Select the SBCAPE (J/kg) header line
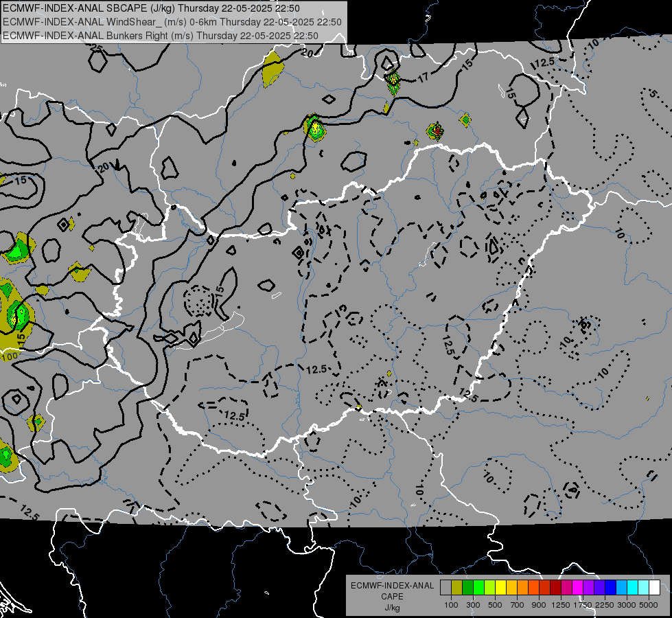672x618 pixels. [x=151, y=8]
